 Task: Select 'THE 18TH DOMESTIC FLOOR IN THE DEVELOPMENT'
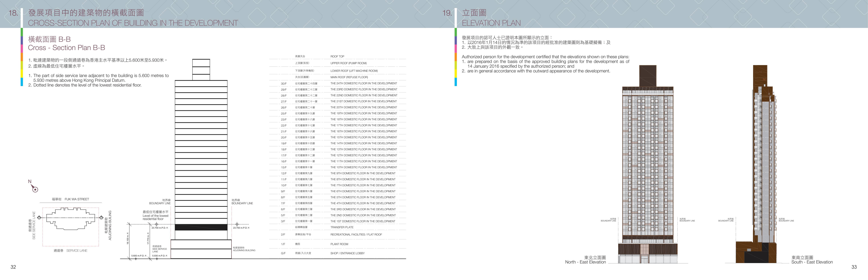(364, 119)
